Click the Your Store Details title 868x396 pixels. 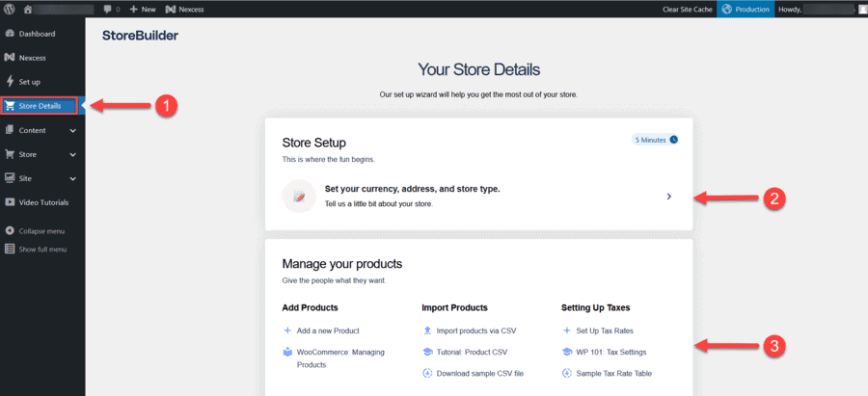click(478, 70)
